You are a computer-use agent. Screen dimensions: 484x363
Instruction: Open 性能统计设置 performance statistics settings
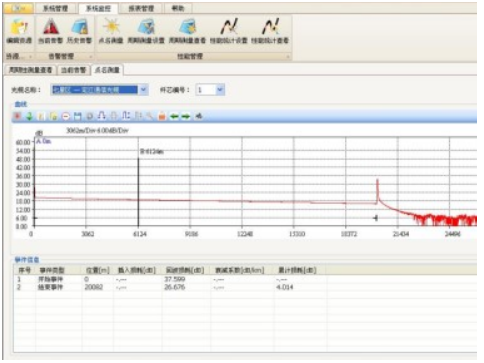point(229,31)
